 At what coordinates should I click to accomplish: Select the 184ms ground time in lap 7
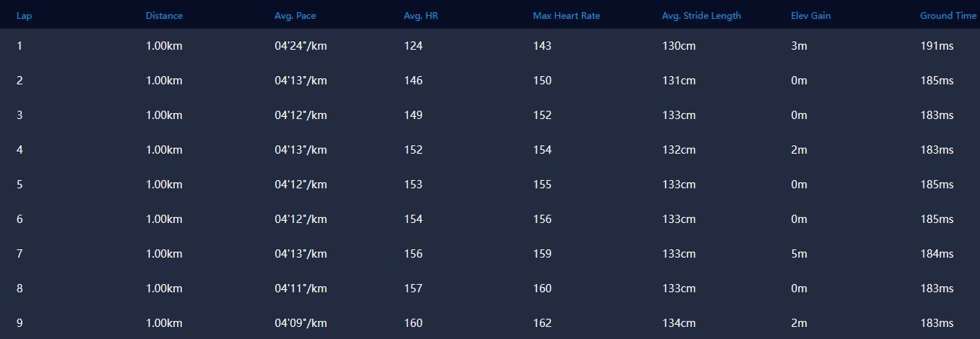pos(937,254)
